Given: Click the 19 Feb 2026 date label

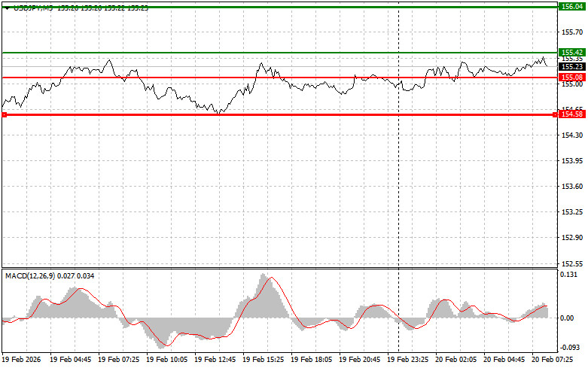Looking at the screenshot, I should pyautogui.click(x=23, y=360).
